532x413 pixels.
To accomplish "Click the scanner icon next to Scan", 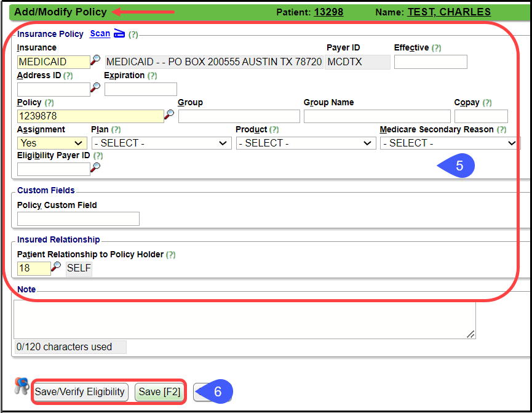I will 119,33.
